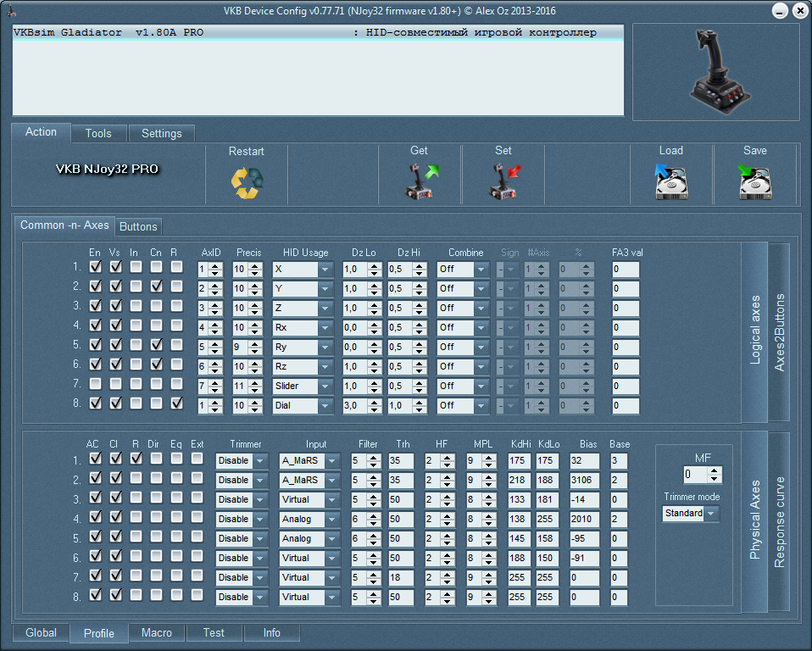Click Trh field for physical axis 7
812x651 pixels.
coord(401,577)
